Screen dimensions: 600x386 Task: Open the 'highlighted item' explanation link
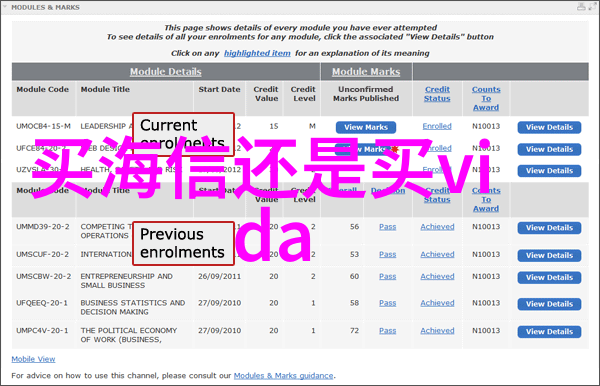257,53
